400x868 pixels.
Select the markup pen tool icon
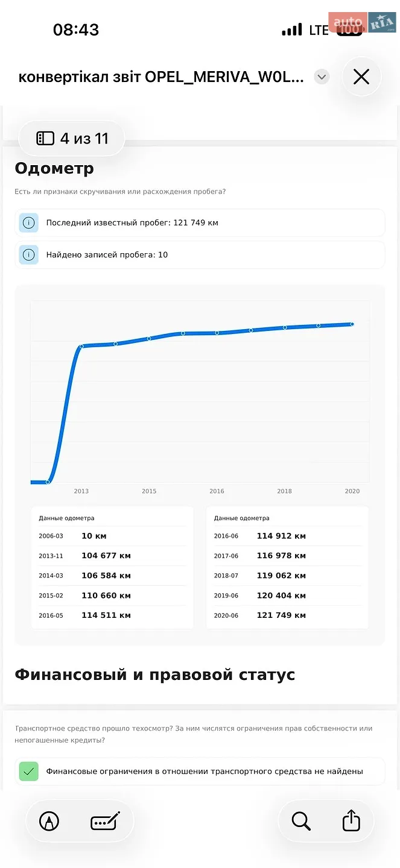(49, 821)
